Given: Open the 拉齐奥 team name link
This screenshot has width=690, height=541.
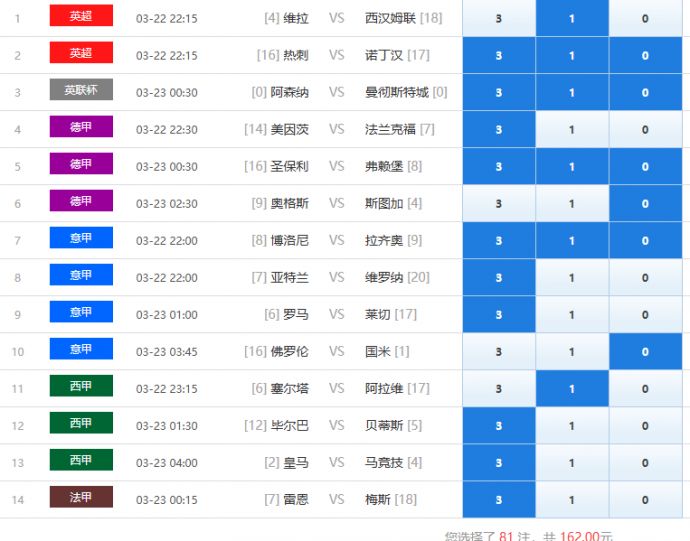Looking at the screenshot, I should click(384, 241).
